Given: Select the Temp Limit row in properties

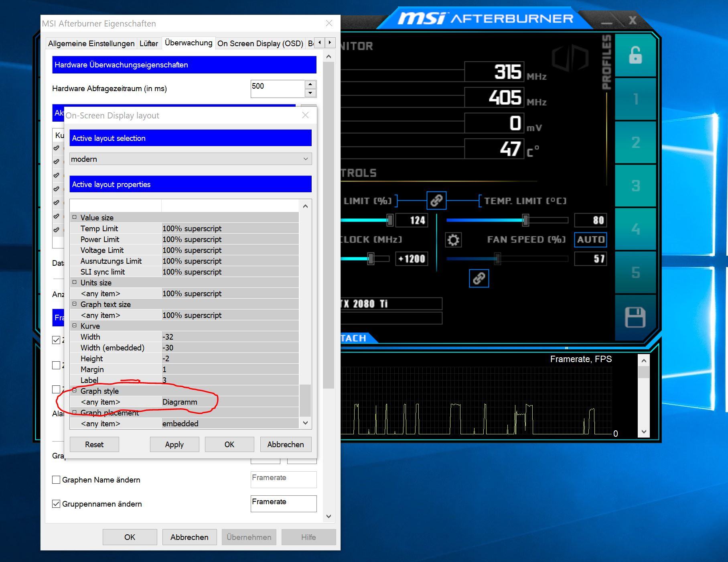Looking at the screenshot, I should coord(185,228).
